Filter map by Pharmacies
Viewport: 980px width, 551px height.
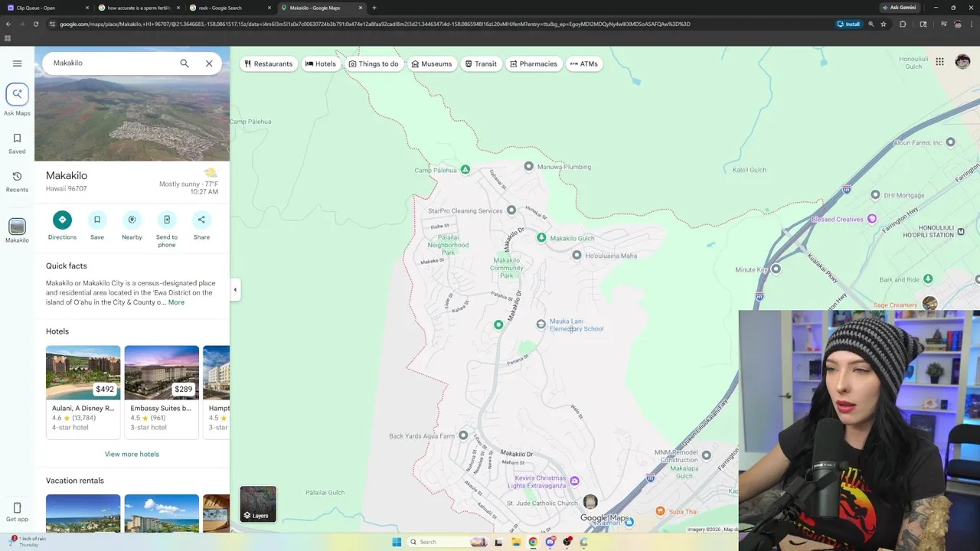534,64
